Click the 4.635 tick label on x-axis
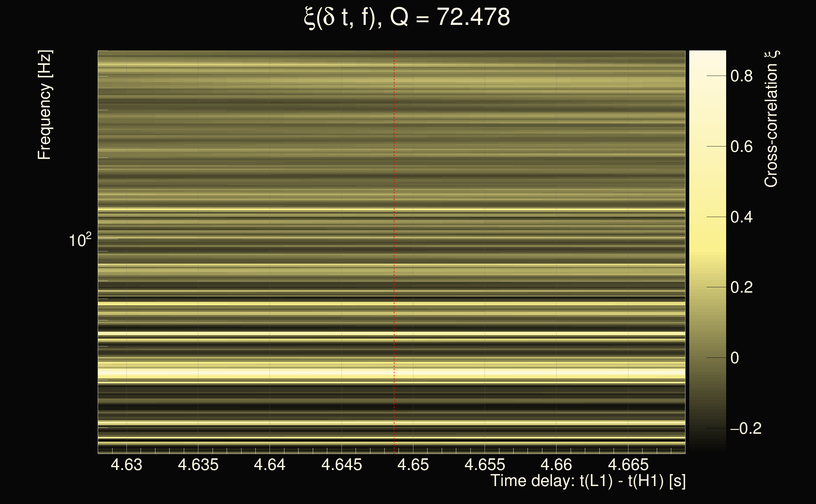The height and width of the screenshot is (504, 816). click(198, 465)
